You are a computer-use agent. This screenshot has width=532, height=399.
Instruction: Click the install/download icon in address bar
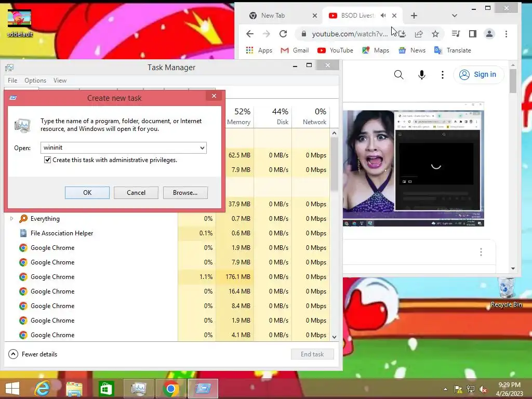click(402, 34)
